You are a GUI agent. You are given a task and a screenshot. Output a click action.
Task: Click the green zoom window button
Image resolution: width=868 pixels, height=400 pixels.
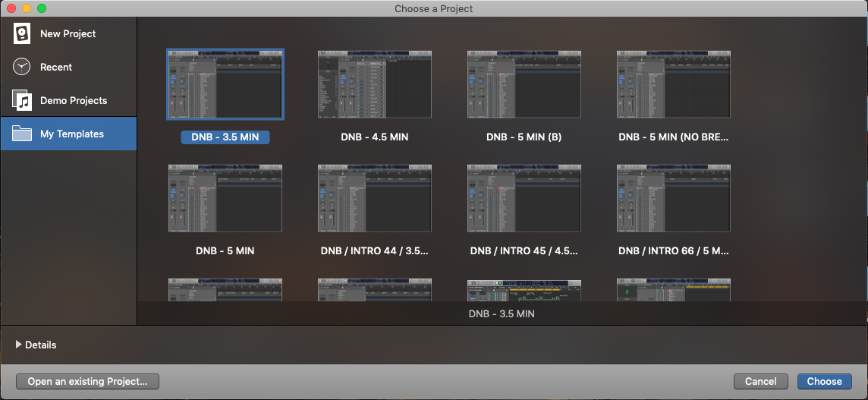click(42, 8)
